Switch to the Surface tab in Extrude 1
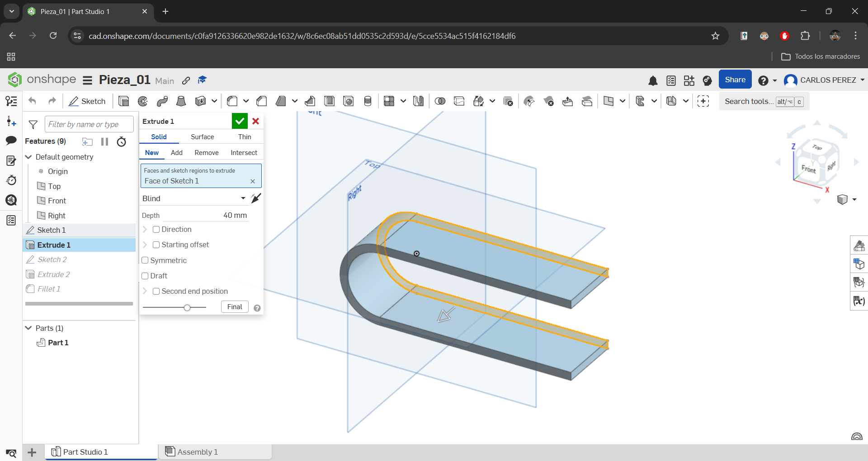Screen dimensions: 868x461 pos(202,136)
